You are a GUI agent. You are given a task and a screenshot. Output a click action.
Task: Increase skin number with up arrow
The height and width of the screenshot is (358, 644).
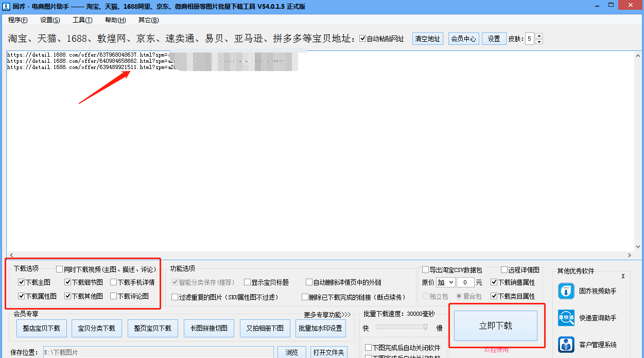[x=539, y=36]
